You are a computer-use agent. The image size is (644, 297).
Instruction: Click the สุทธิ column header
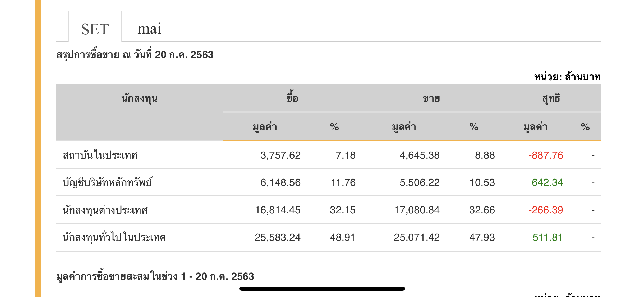(551, 98)
